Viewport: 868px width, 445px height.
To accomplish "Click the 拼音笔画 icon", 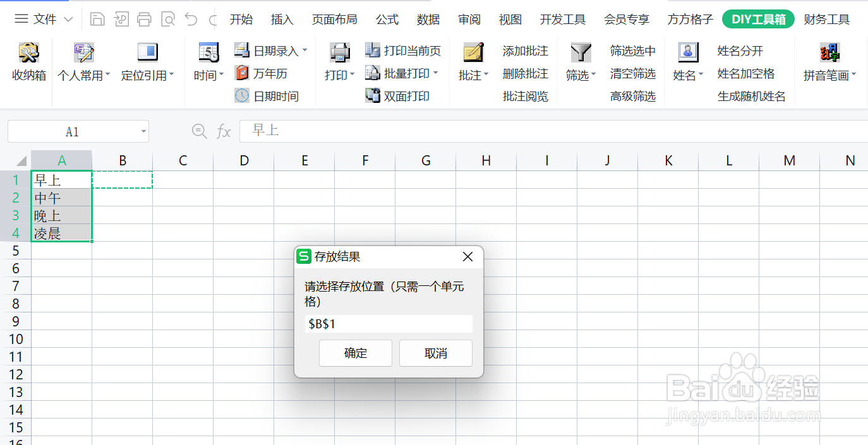I will 829,52.
